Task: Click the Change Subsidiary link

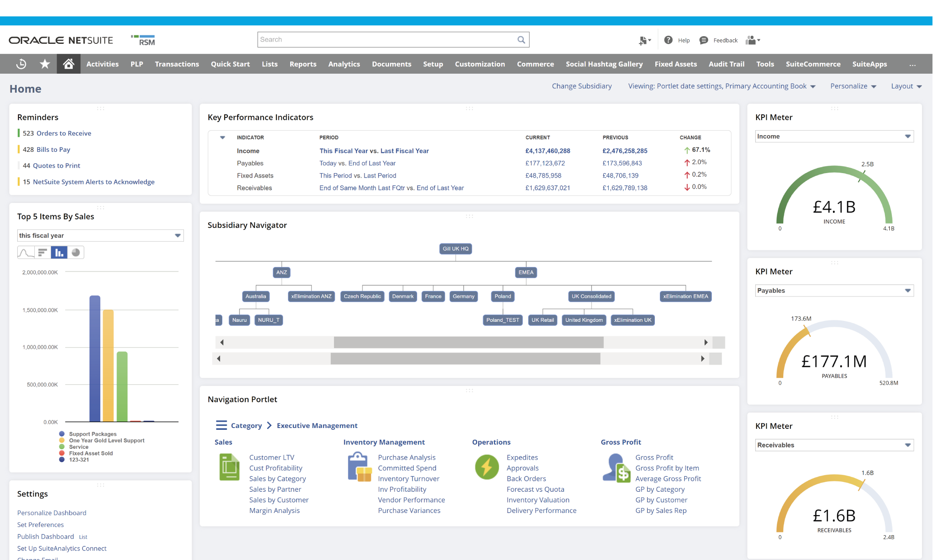Action: pyautogui.click(x=581, y=86)
